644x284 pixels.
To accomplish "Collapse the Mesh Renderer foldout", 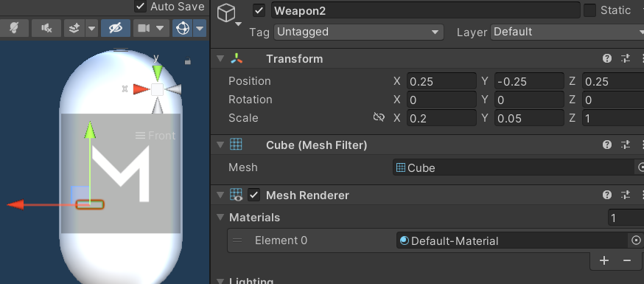I will (220, 195).
